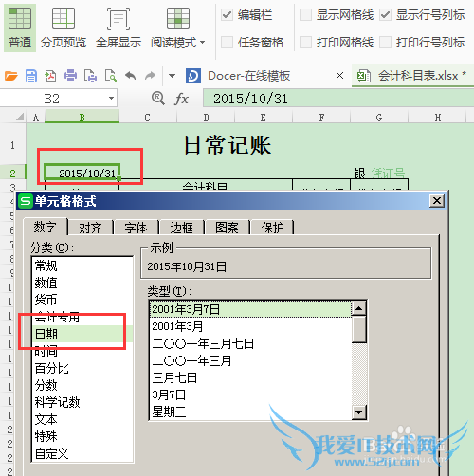Click the Select All corner triangle

(20, 117)
